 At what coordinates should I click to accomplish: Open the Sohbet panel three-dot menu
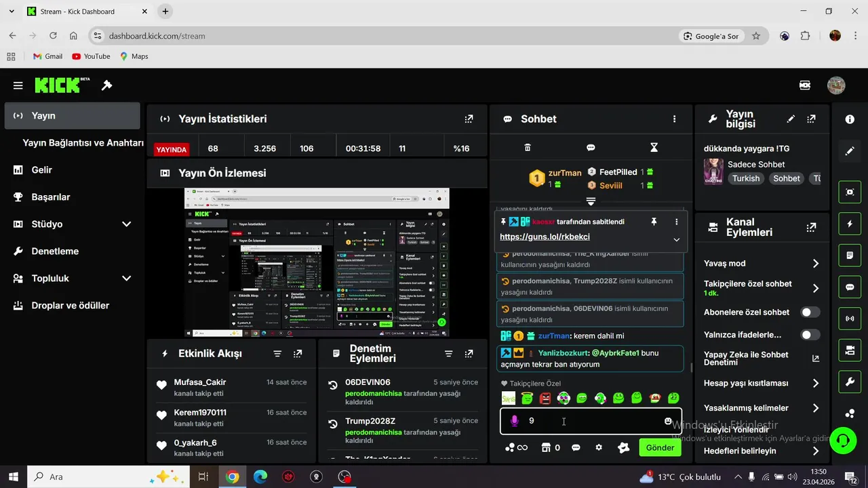[x=674, y=119]
